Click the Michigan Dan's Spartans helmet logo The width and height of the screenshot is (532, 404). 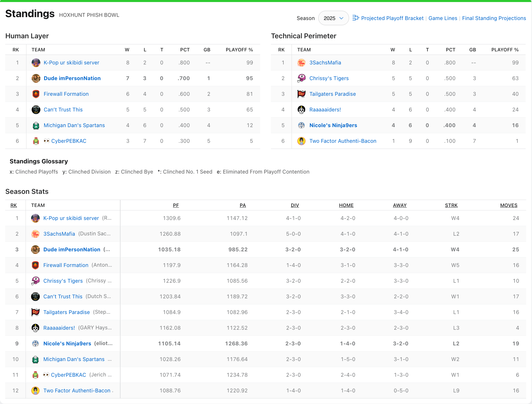pyautogui.click(x=36, y=125)
